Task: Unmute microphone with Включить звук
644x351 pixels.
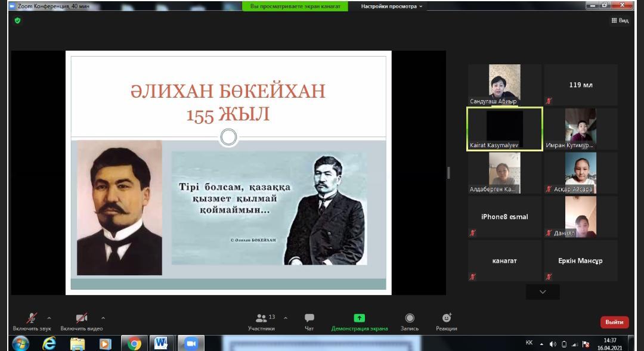Action: tap(32, 318)
